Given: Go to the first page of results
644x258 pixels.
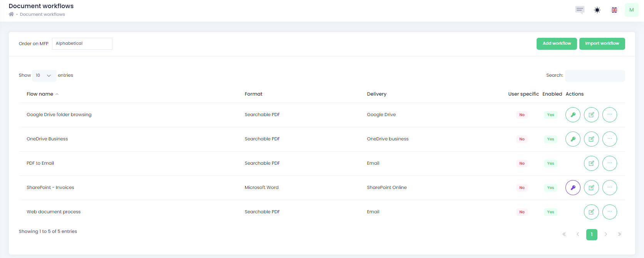Looking at the screenshot, I should point(564,234).
